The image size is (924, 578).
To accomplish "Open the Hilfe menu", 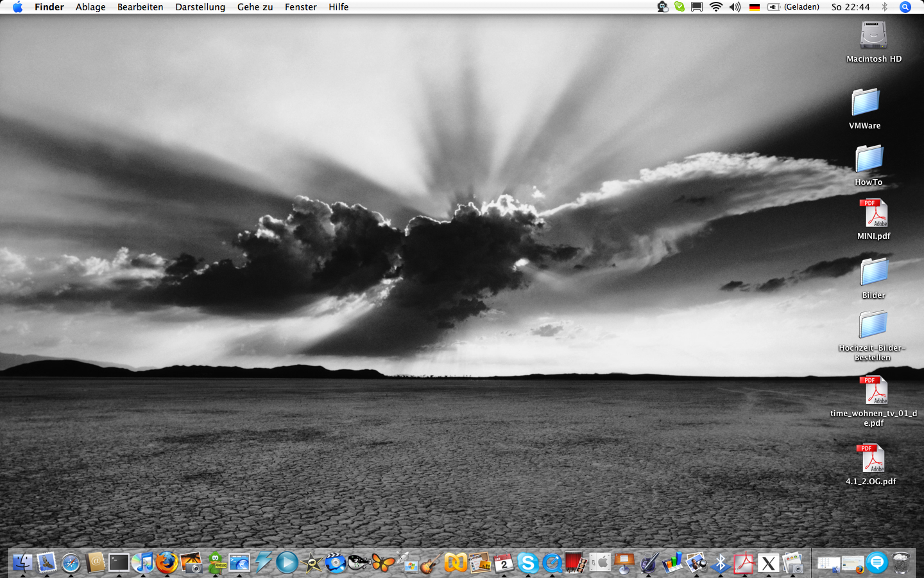I will tap(339, 7).
